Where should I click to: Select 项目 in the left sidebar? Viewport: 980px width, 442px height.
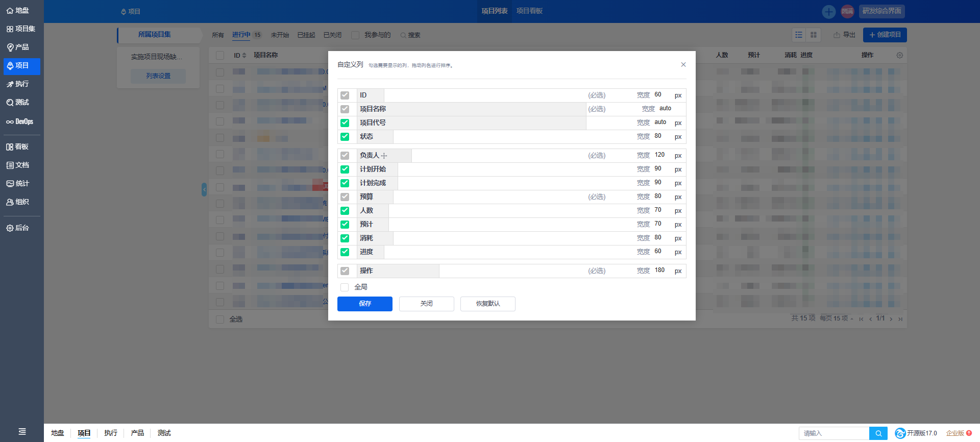21,65
